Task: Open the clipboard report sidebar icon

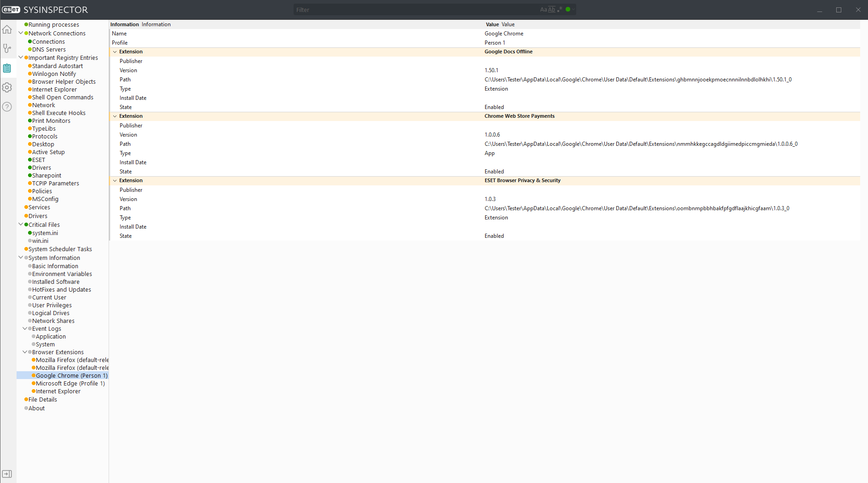Action: click(7, 68)
